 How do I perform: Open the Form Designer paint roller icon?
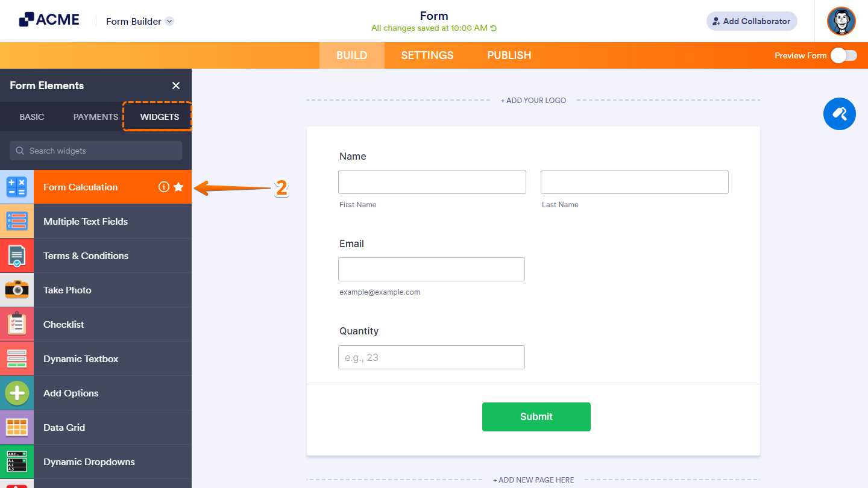pos(839,114)
